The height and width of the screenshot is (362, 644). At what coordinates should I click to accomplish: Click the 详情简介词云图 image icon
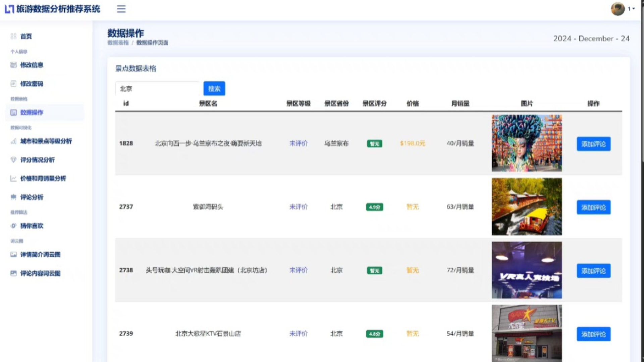coord(13,255)
